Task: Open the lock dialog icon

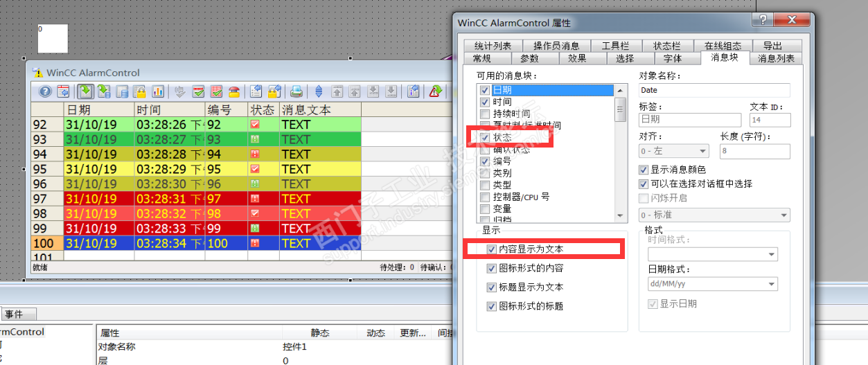Action: pyautogui.click(x=274, y=91)
